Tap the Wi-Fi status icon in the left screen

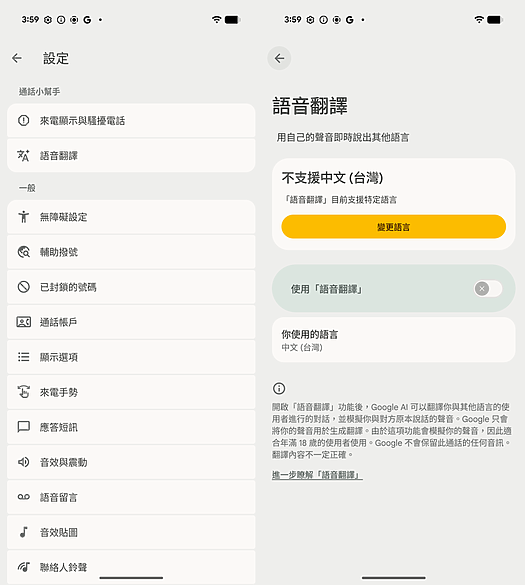pos(216,19)
